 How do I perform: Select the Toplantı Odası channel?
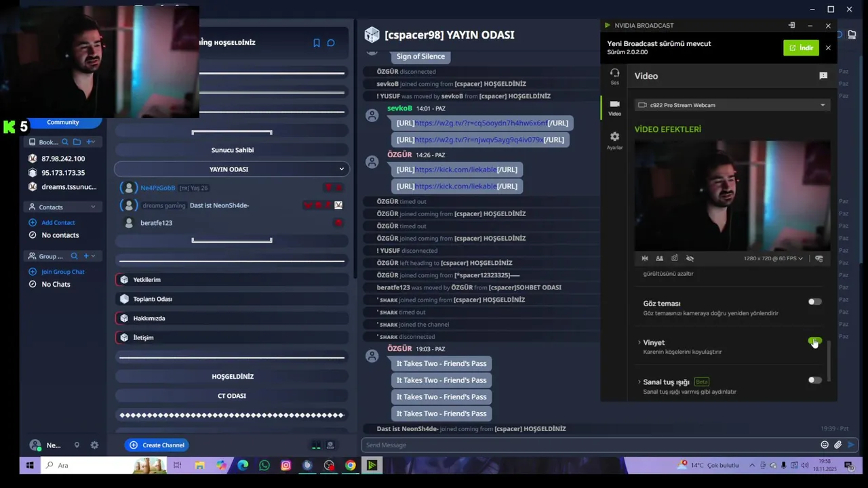(231, 299)
